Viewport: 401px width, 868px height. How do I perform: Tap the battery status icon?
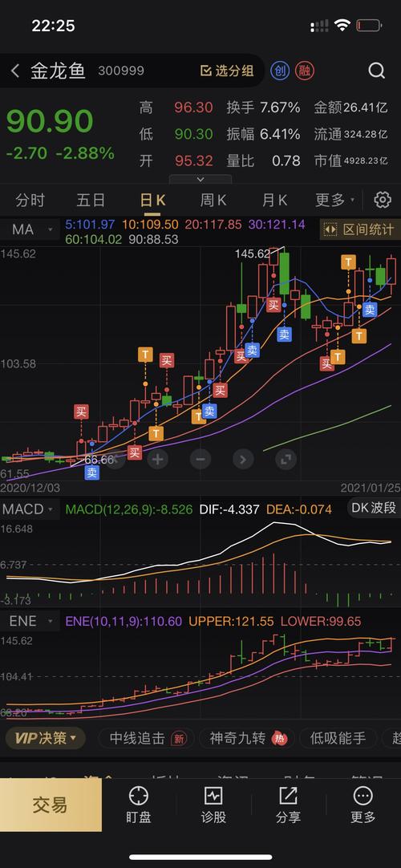coord(369,26)
